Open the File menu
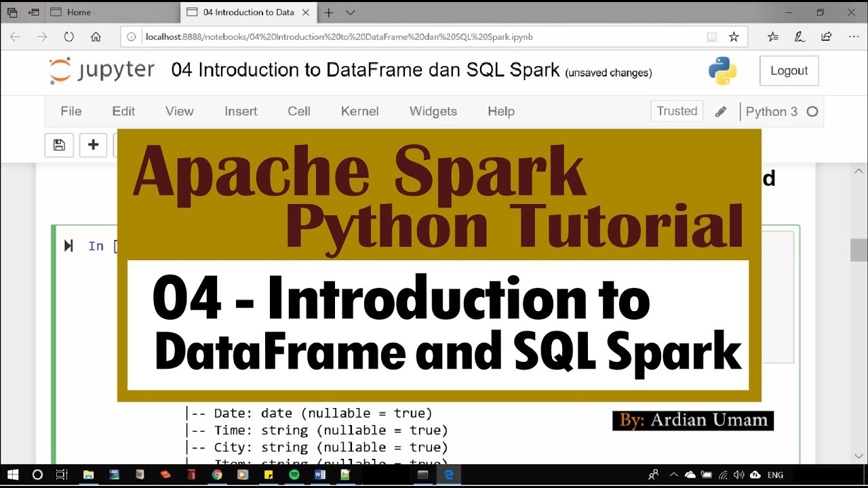This screenshot has height=488, width=868. click(x=71, y=112)
